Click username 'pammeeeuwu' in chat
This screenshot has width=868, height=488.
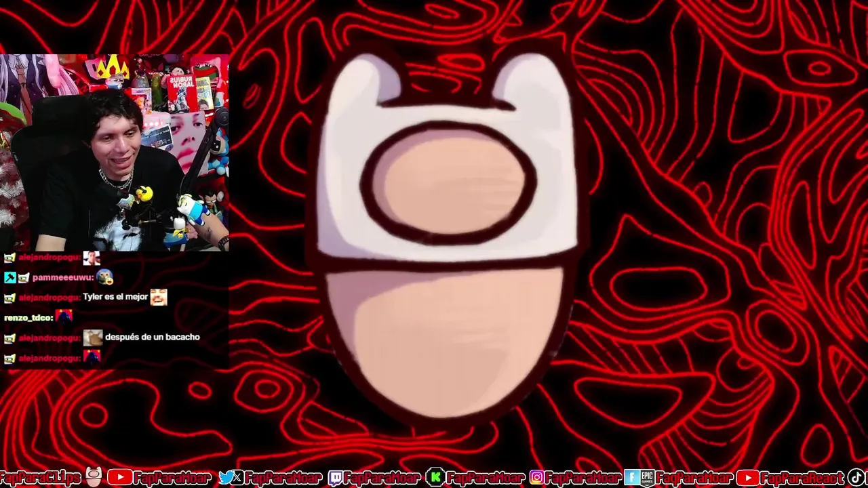click(x=63, y=278)
